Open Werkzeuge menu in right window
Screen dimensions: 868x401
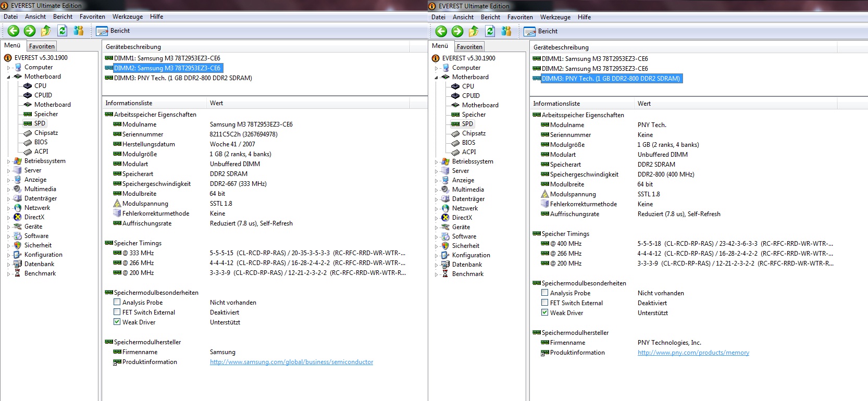[555, 17]
